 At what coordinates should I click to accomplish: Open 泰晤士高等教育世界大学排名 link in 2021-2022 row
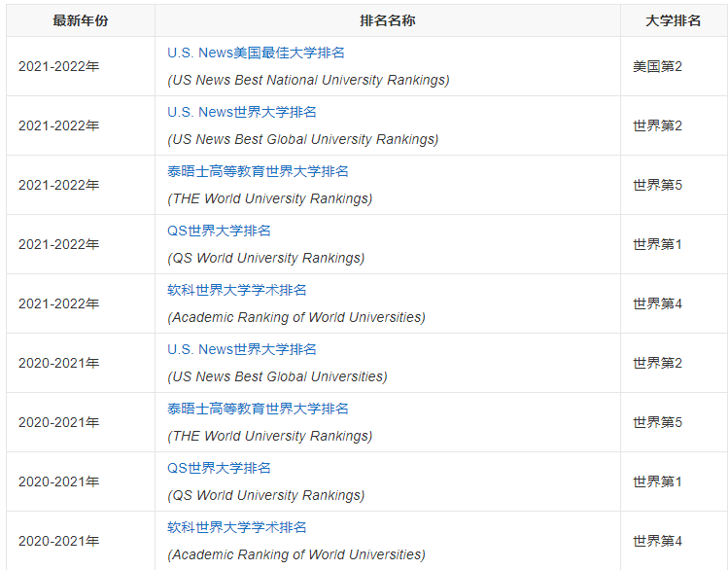pos(258,171)
